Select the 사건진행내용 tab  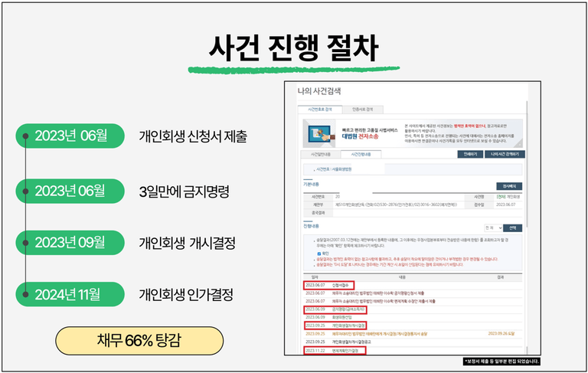[360, 154]
